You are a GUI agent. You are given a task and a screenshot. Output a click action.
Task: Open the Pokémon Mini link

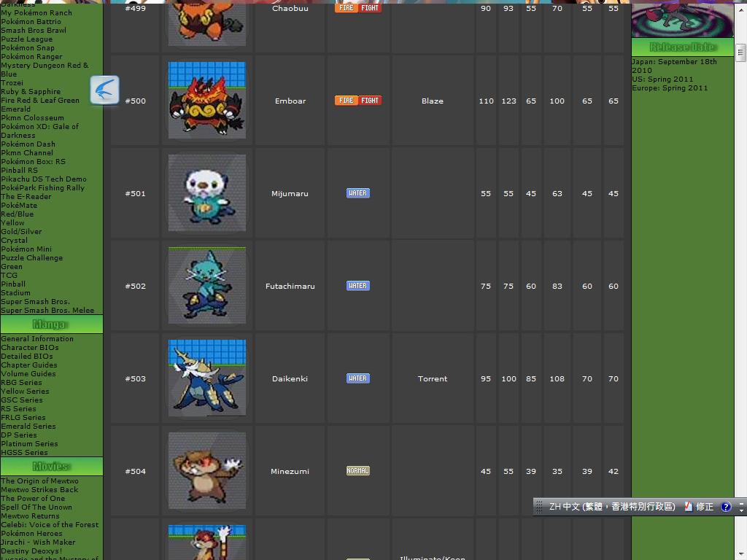tap(26, 249)
